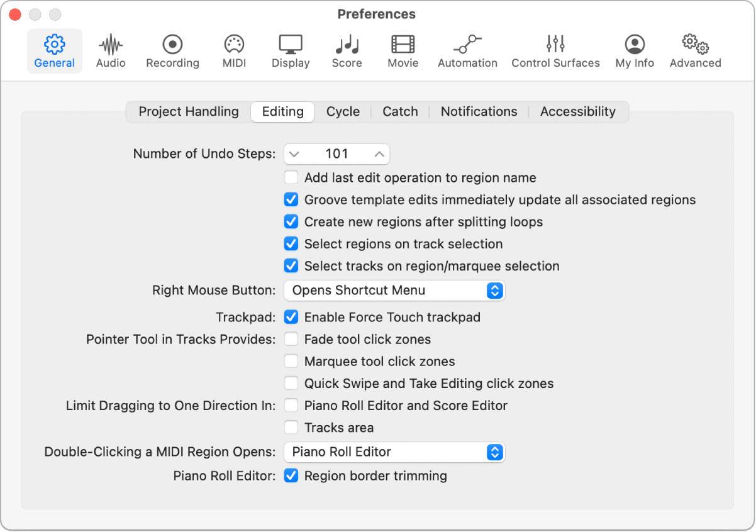Open the Automation preferences pane
The width and height of the screenshot is (756, 532).
467,52
